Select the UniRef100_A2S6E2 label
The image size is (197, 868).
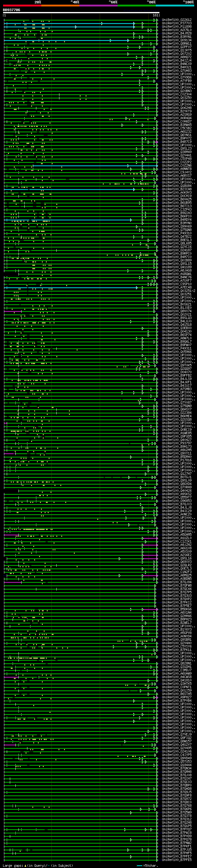(177, 555)
